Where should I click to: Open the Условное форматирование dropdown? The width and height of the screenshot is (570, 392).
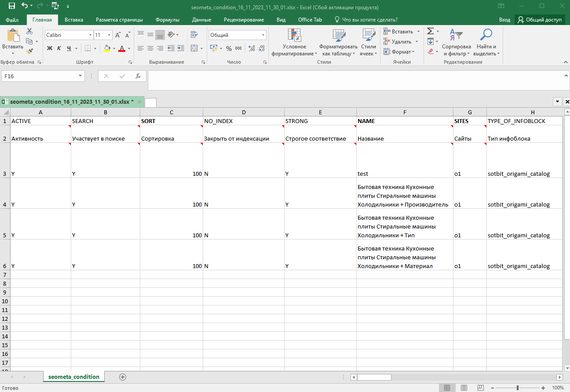pos(294,43)
